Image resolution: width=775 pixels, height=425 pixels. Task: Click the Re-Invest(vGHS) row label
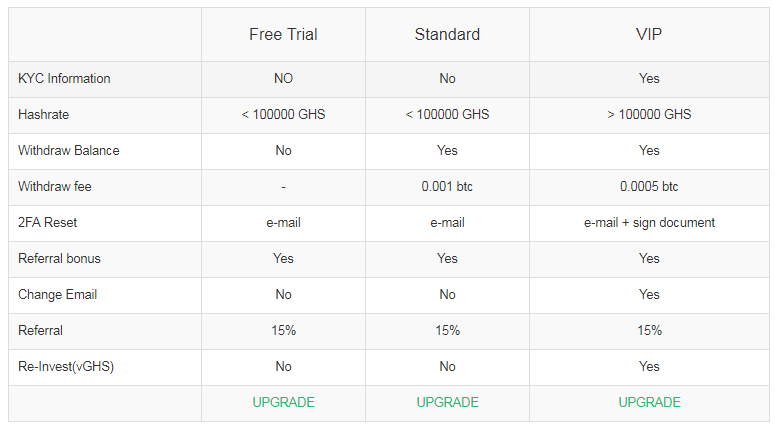point(66,367)
